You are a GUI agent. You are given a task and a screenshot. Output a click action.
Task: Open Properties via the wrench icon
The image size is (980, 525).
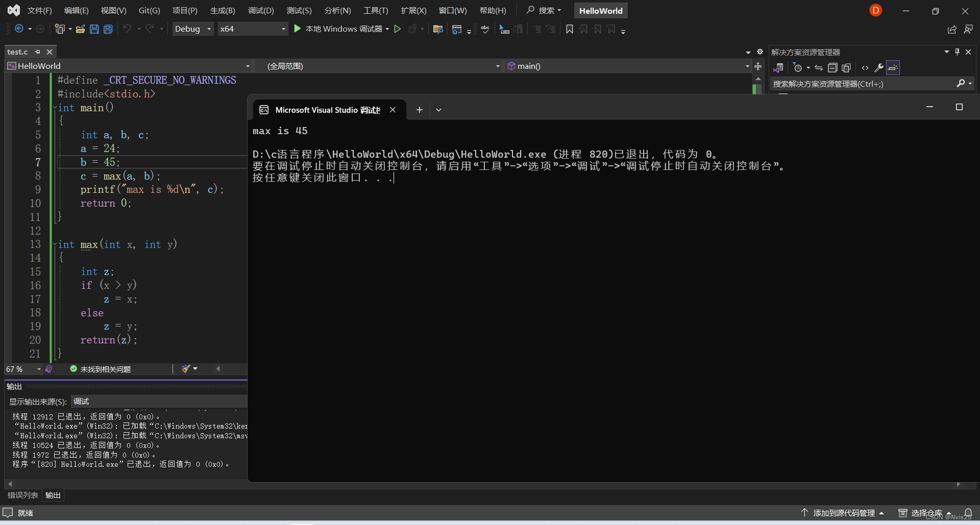click(879, 67)
